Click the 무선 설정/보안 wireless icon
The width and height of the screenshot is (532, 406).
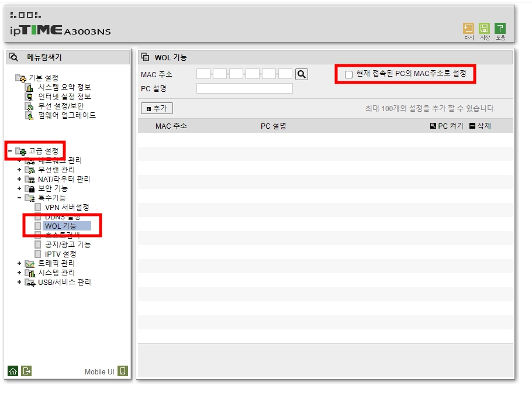[x=29, y=106]
